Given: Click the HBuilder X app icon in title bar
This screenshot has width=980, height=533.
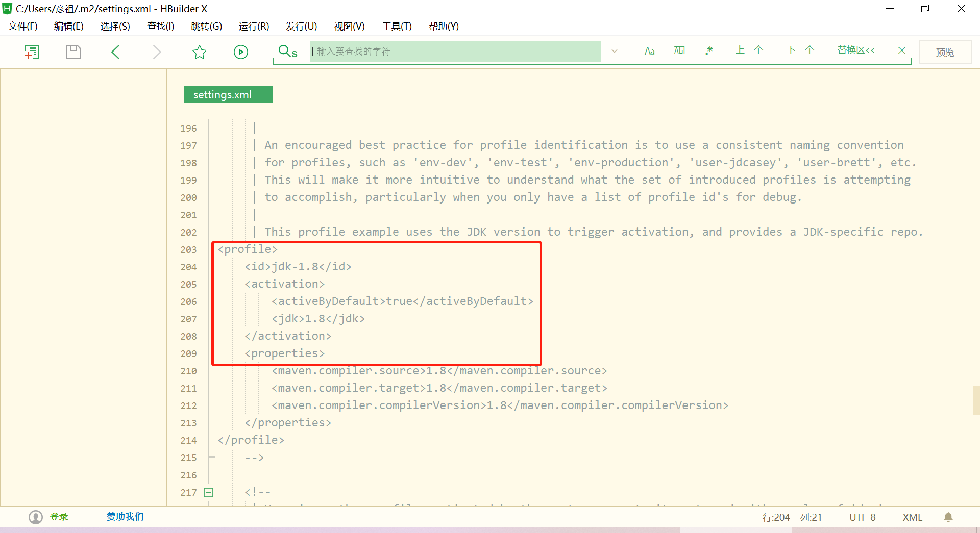Looking at the screenshot, I should pos(7,9).
